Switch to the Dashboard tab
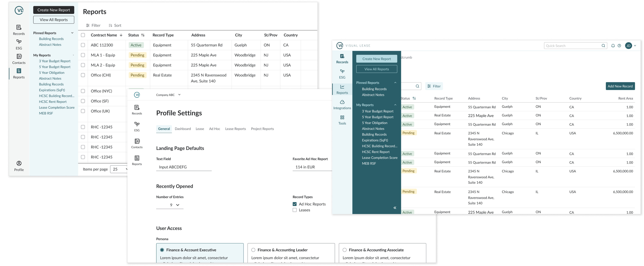This screenshot has height=266, width=644. click(x=183, y=129)
